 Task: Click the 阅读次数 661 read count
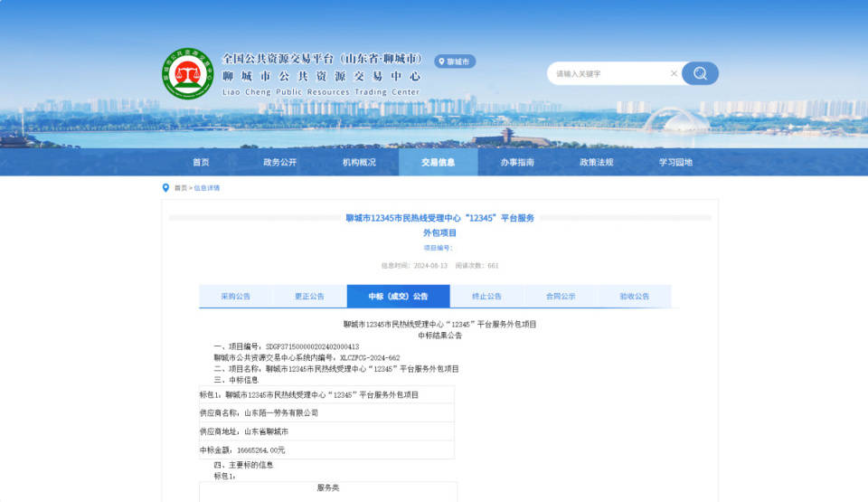point(476,266)
